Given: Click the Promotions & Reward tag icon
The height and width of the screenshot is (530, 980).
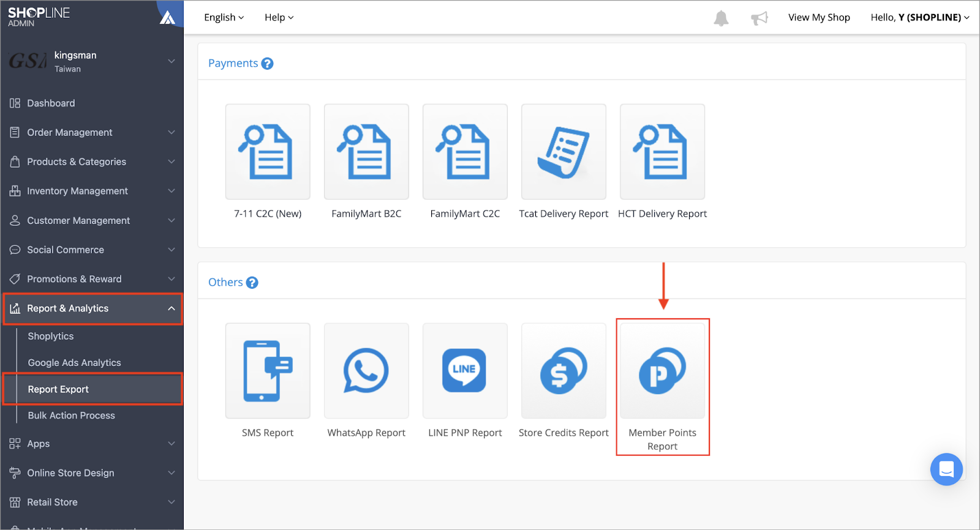Looking at the screenshot, I should point(15,279).
